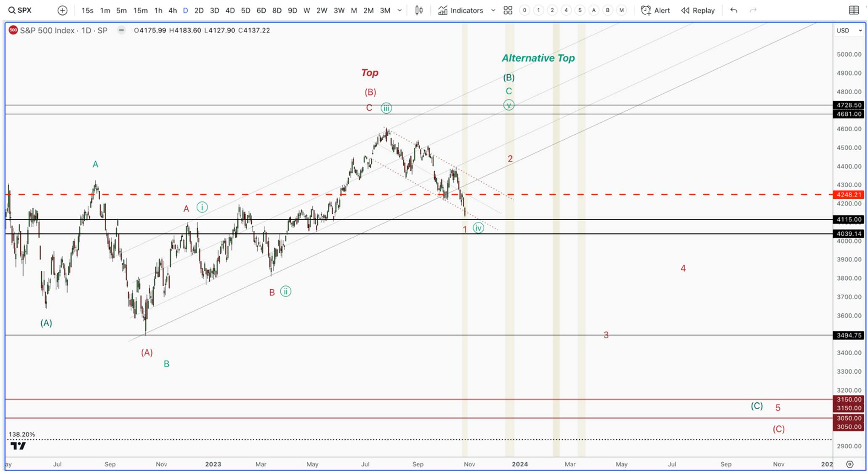Switch to the 6D timeframe
868x474 pixels.
click(x=261, y=10)
